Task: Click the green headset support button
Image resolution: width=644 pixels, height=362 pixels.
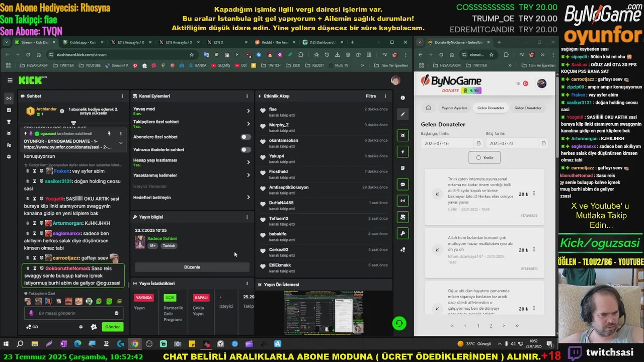Action: (x=399, y=323)
